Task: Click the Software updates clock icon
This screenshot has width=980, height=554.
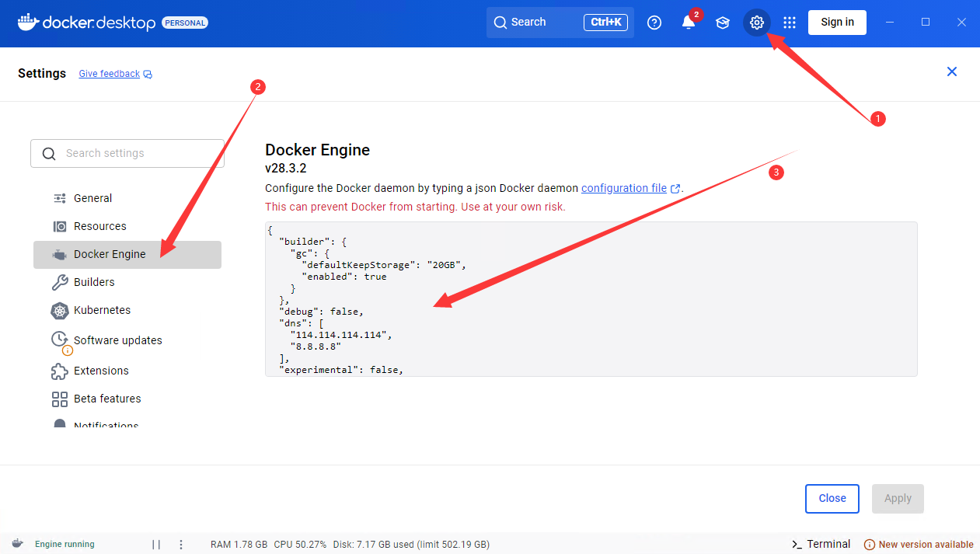Action: (x=59, y=339)
